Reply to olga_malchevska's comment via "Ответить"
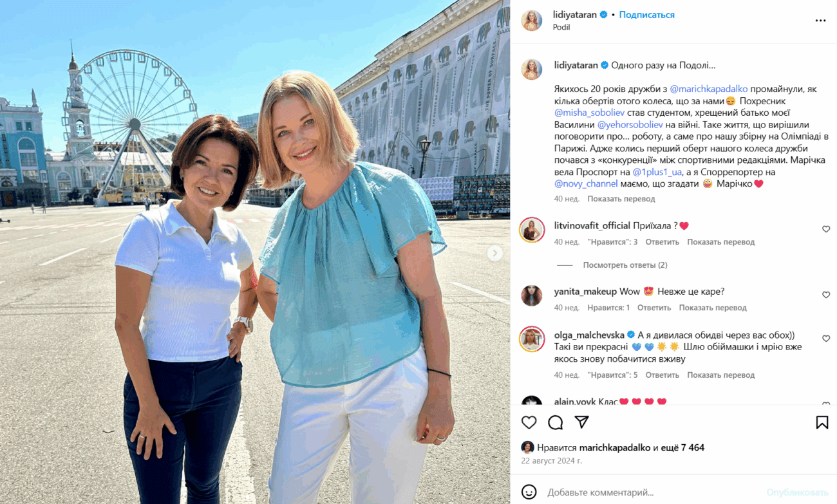The height and width of the screenshot is (504, 837). (x=662, y=375)
